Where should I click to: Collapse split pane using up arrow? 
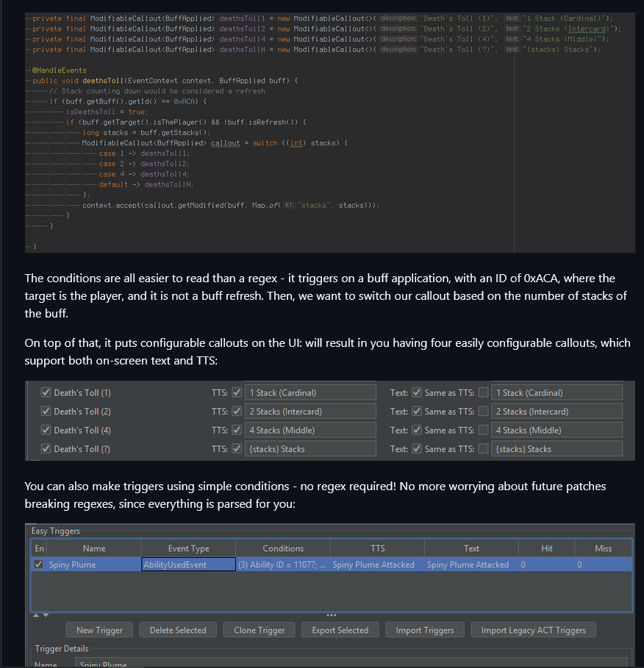36,615
